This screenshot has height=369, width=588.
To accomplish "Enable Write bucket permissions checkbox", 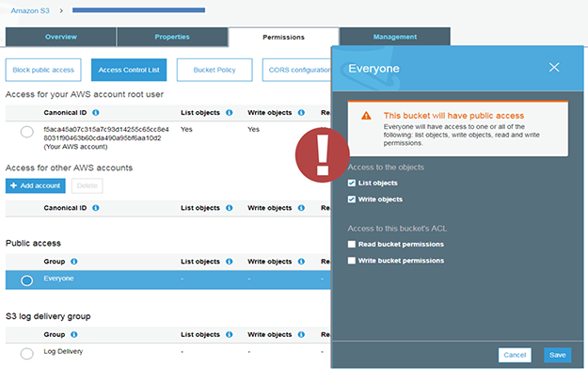I will (x=351, y=261).
